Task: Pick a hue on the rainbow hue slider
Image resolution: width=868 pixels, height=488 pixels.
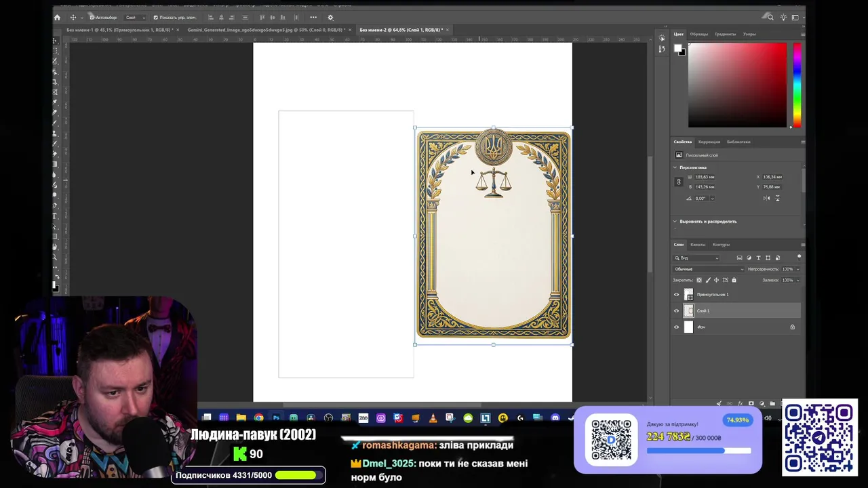Action: click(x=797, y=85)
